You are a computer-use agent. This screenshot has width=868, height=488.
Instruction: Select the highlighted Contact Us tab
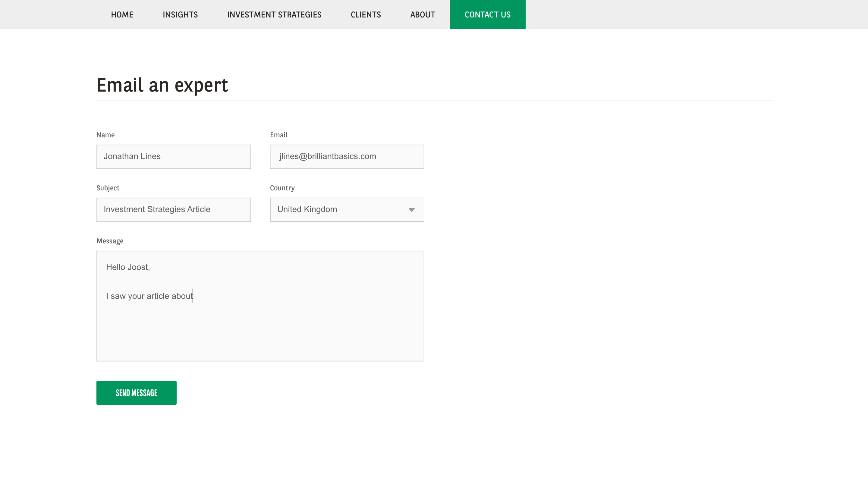[x=487, y=14]
